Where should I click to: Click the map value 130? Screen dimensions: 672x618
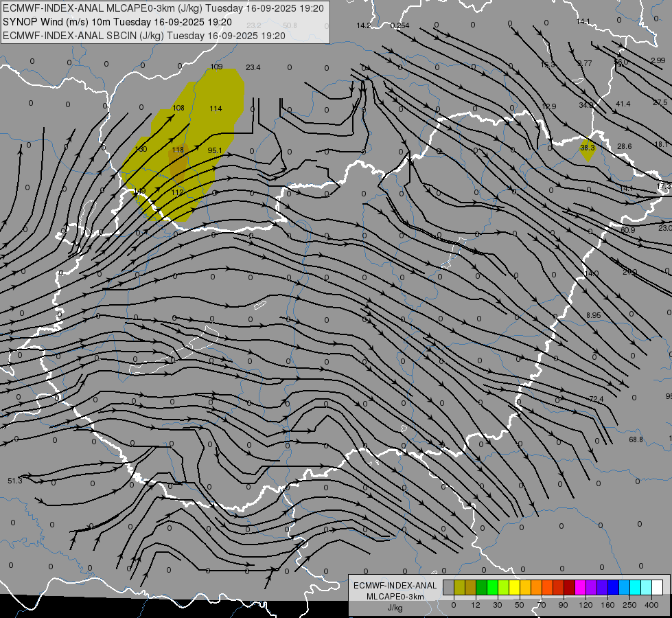click(141, 149)
